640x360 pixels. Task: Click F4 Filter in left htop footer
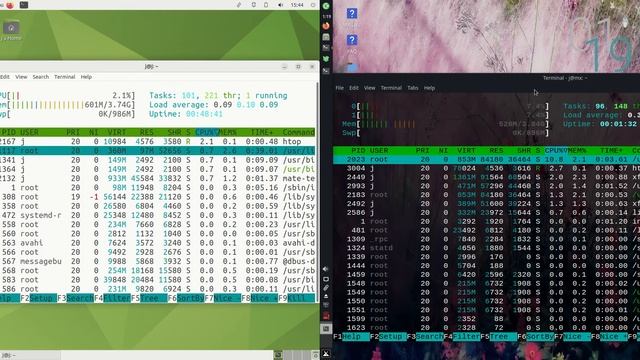pyautogui.click(x=113, y=298)
